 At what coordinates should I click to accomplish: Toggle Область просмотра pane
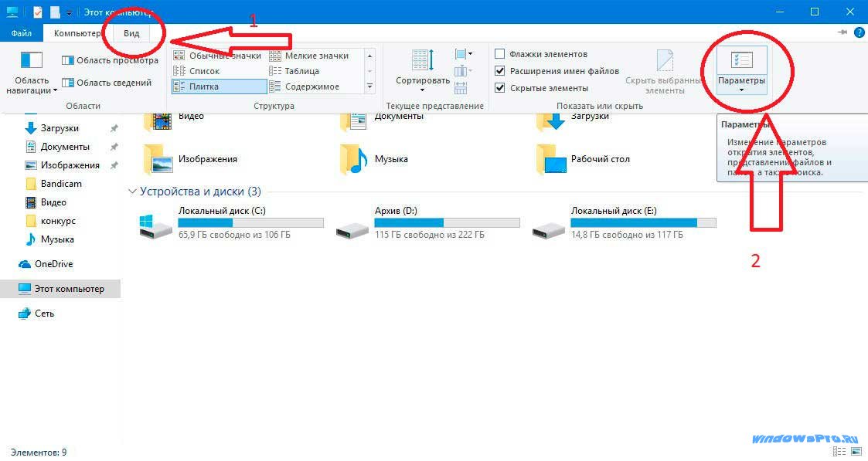110,60
